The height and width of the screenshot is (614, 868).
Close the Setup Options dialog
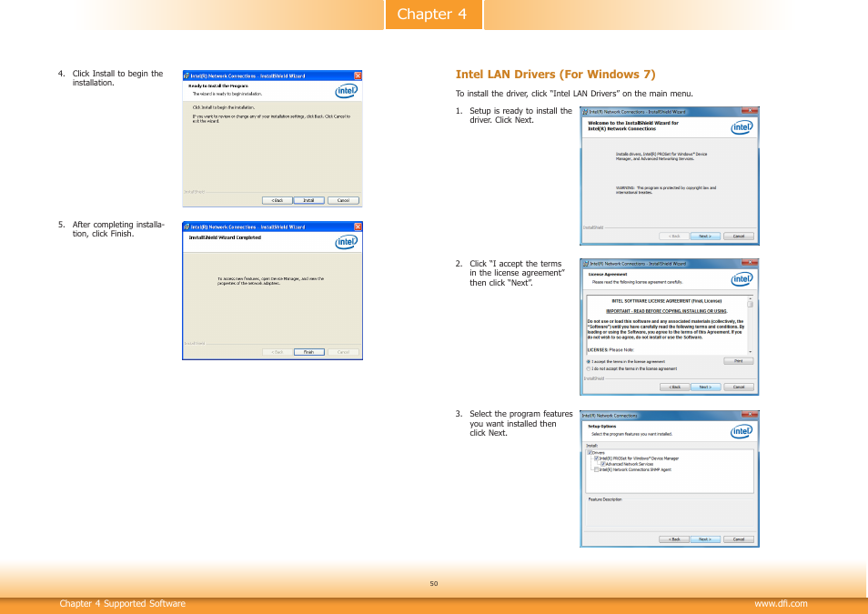click(x=750, y=414)
